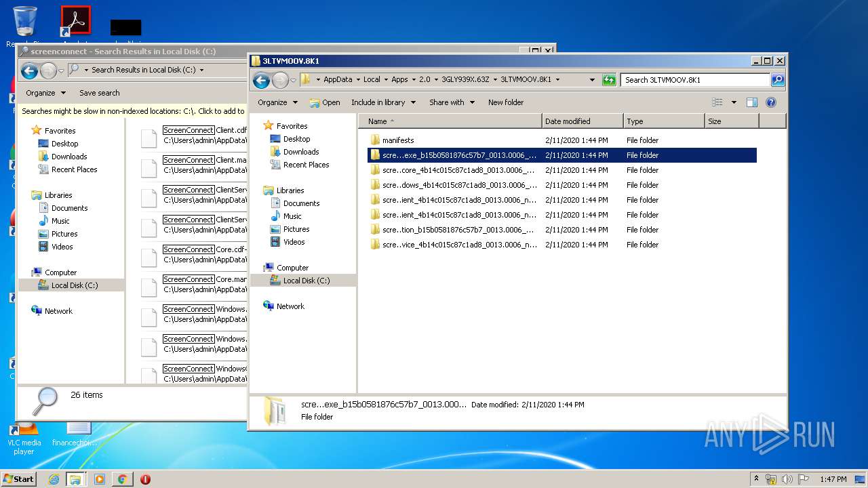Click Save search in Search Results window

click(99, 93)
